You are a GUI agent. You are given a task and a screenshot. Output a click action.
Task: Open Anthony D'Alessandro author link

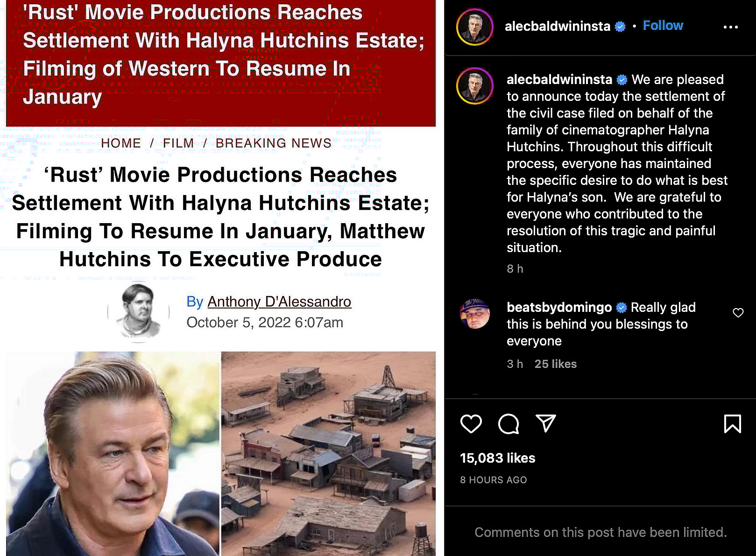pos(279,302)
